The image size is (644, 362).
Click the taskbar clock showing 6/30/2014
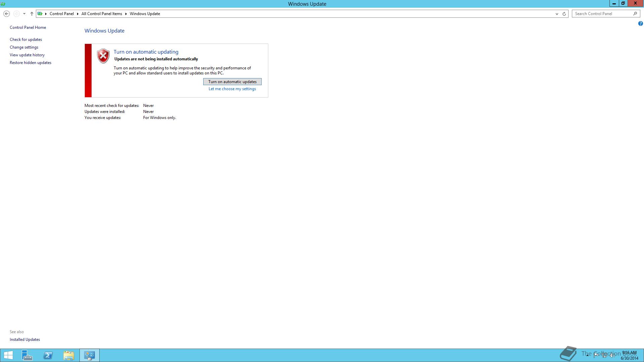pos(629,355)
